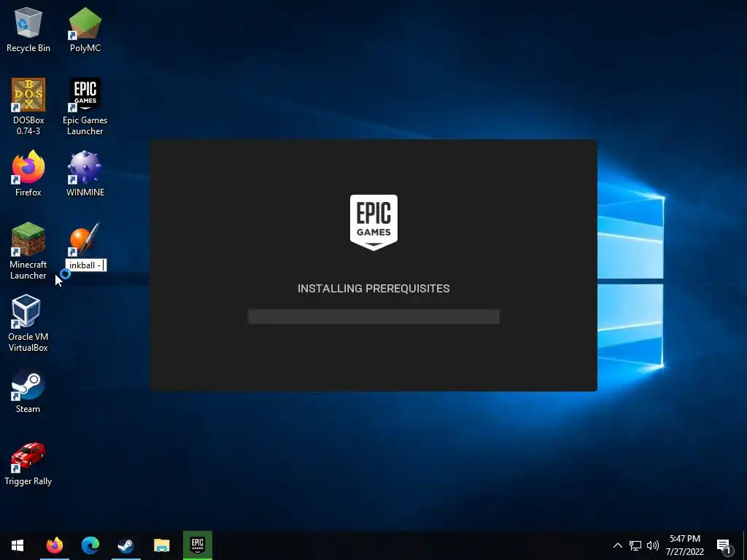Screen dimensions: 747x560
Task: Open Steam from the taskbar
Action: pyautogui.click(x=125, y=545)
